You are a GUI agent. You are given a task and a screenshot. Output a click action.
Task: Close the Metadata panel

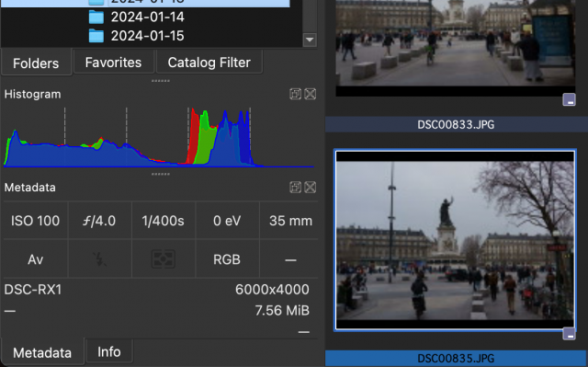311,188
